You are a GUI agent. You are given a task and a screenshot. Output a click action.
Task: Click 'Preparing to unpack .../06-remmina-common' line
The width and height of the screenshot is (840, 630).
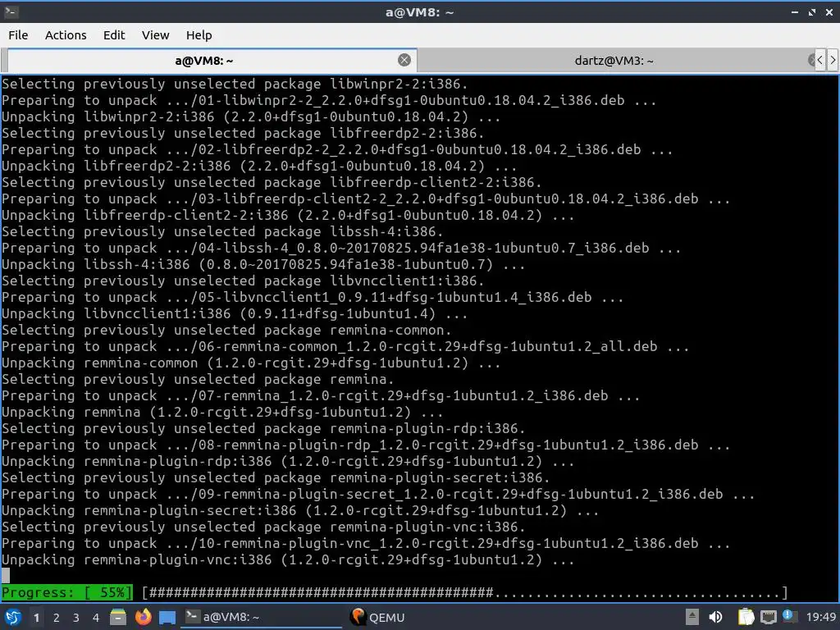tap(345, 347)
